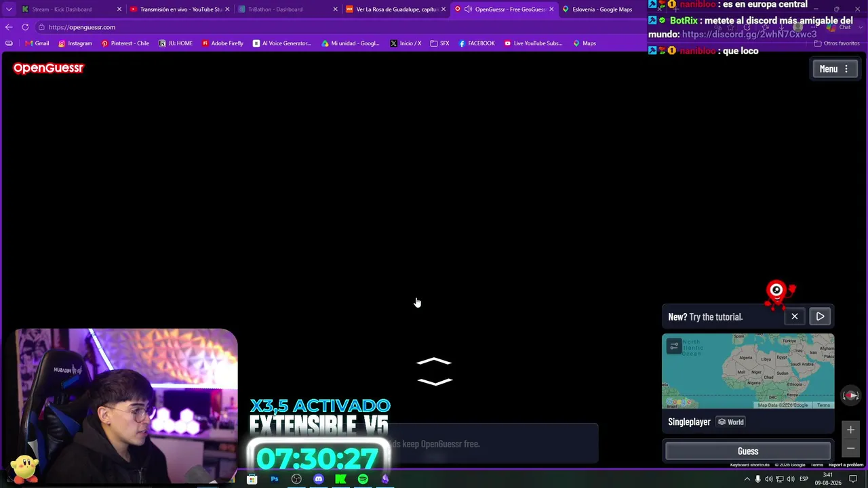Switch to the TriBathon - Dashboard tab
This screenshot has width=868, height=488.
288,9
